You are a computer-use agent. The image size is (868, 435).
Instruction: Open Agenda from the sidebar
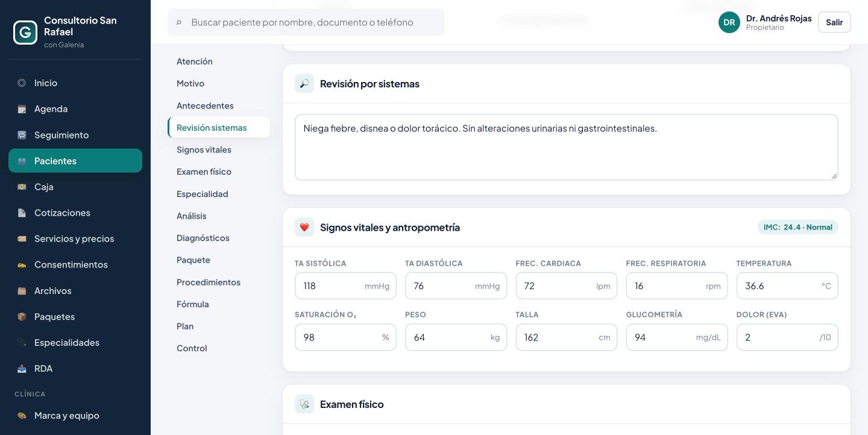(x=75, y=109)
